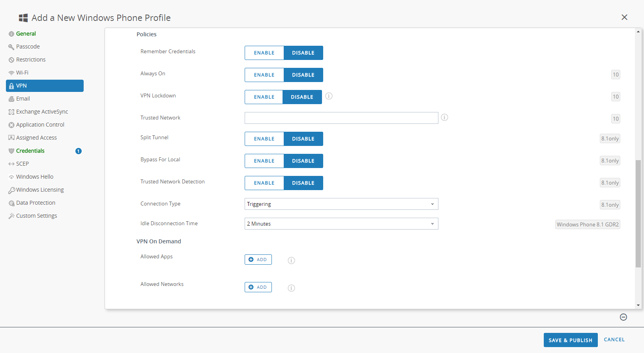644x353 pixels.
Task: Click the Wi-Fi icon in the sidebar
Action: [x=11, y=73]
